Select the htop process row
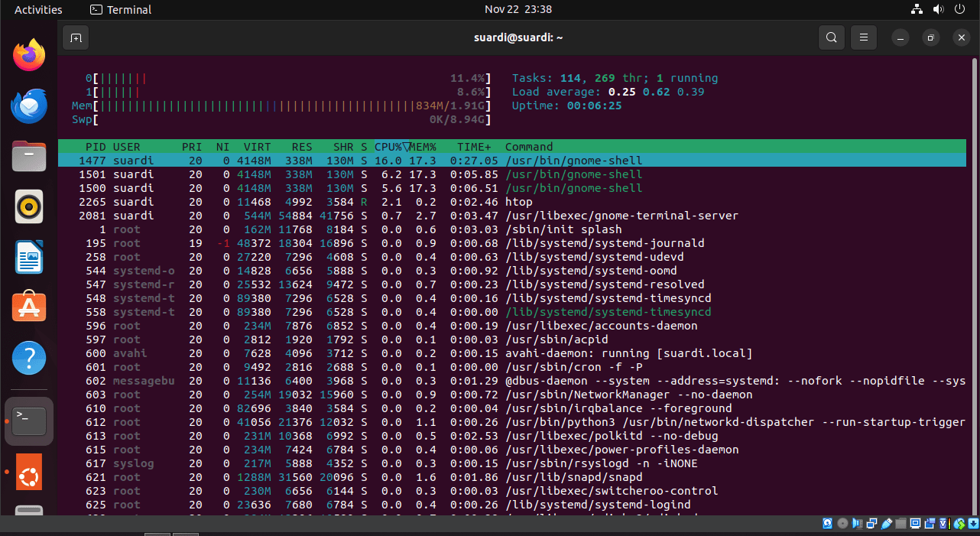The image size is (980, 536). click(512, 202)
